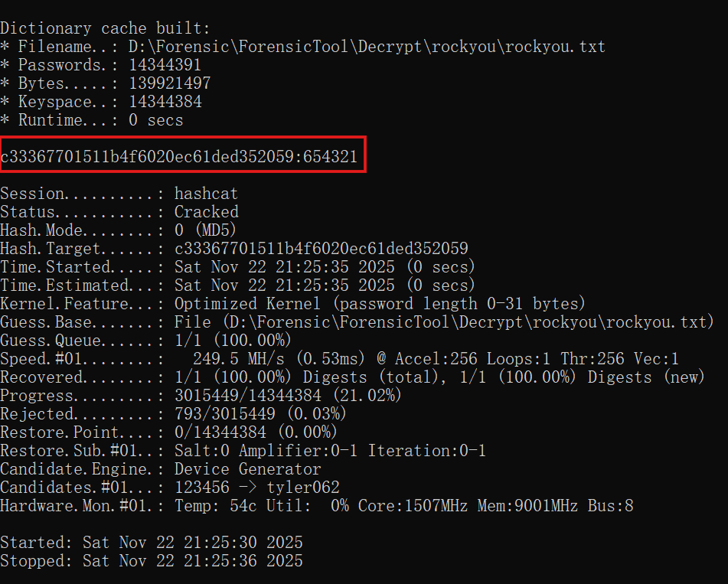Click the Status value Cracked
728x584 pixels.
tap(206, 212)
